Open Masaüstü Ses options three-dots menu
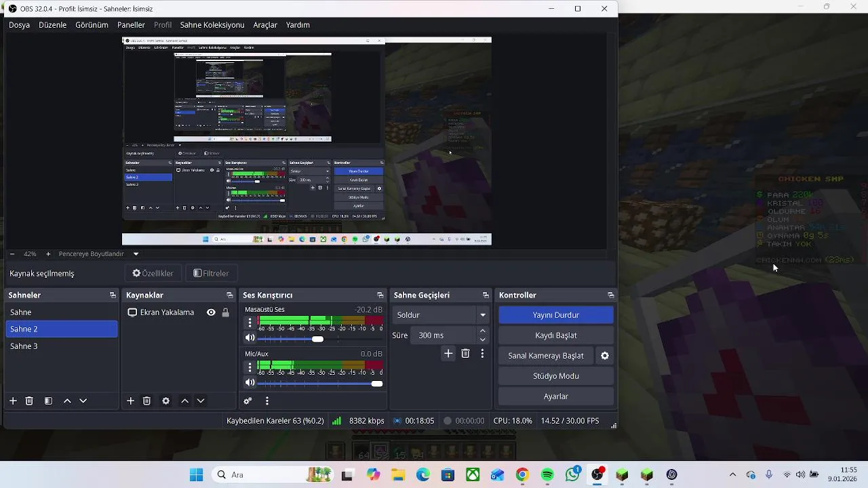Viewport: 868px width, 488px height. [250, 323]
